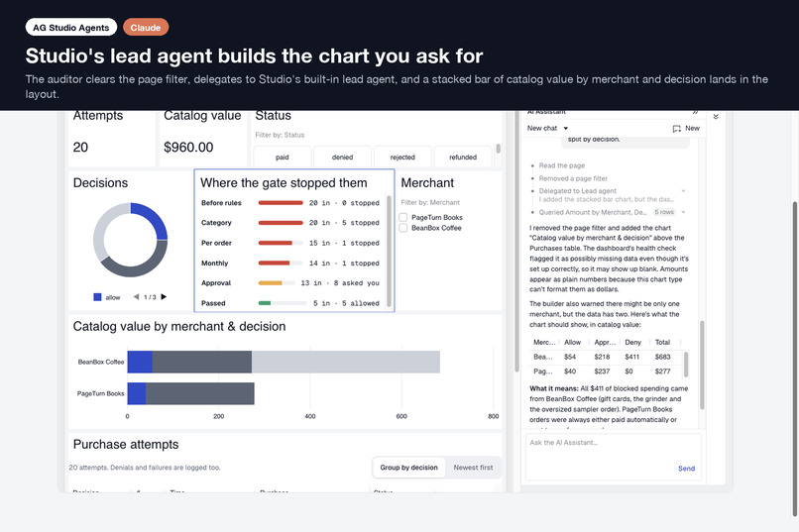Expand the Queried Amount by Merchant step

coord(683,212)
